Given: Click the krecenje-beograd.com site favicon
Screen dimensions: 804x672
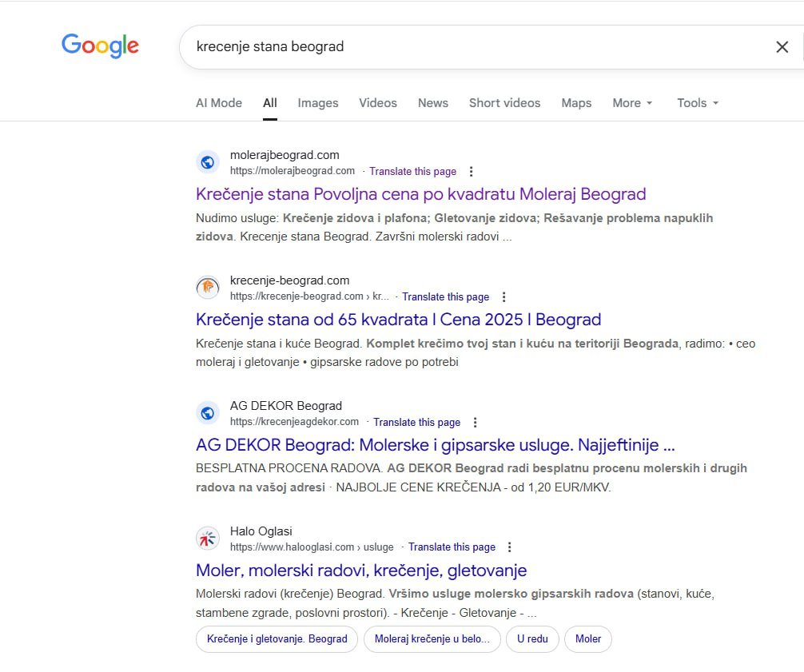Looking at the screenshot, I should pos(208,288).
